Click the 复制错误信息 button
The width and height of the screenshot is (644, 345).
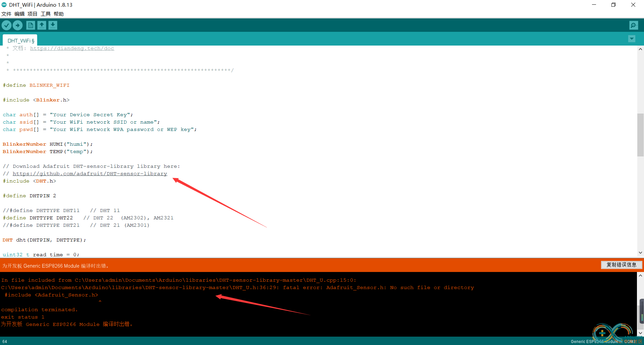coord(621,265)
